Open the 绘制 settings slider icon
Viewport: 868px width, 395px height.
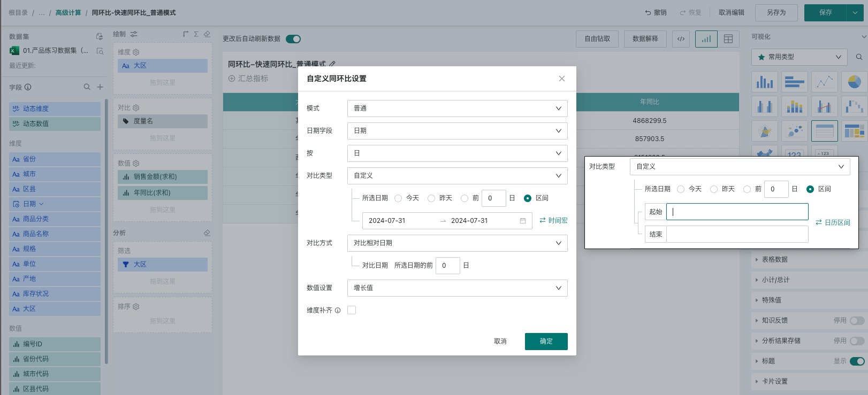click(134, 34)
